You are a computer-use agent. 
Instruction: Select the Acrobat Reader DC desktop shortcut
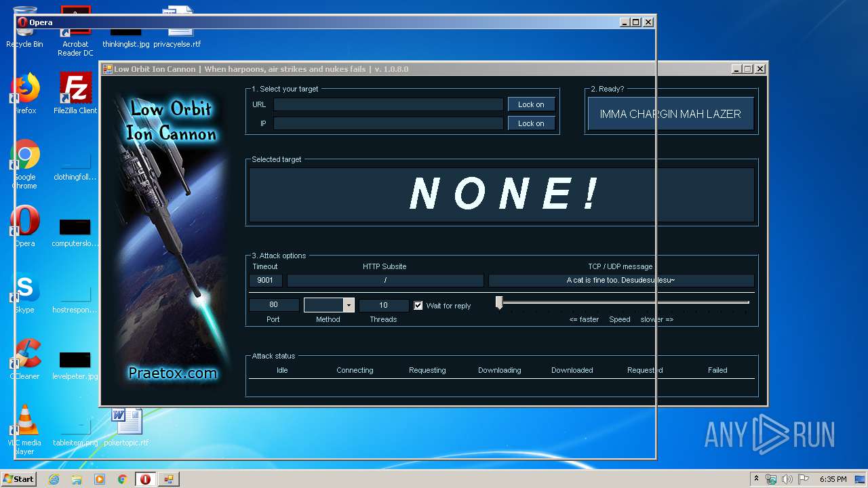(75, 31)
